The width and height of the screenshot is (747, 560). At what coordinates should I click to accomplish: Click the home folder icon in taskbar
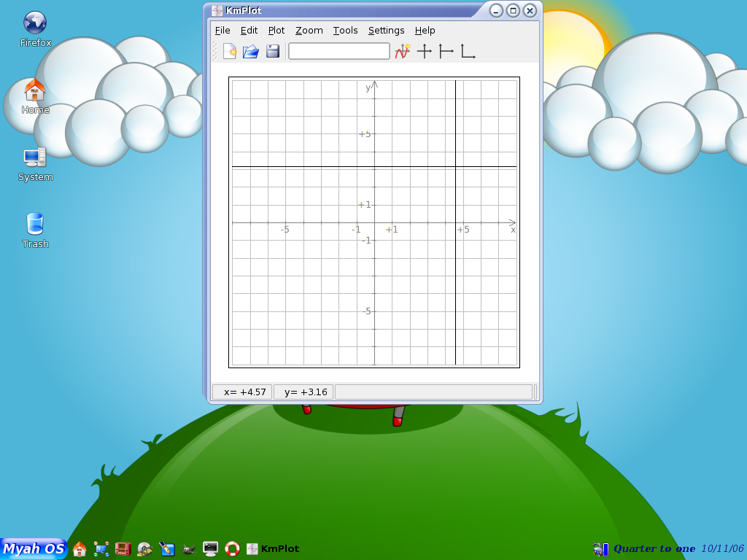click(x=80, y=549)
